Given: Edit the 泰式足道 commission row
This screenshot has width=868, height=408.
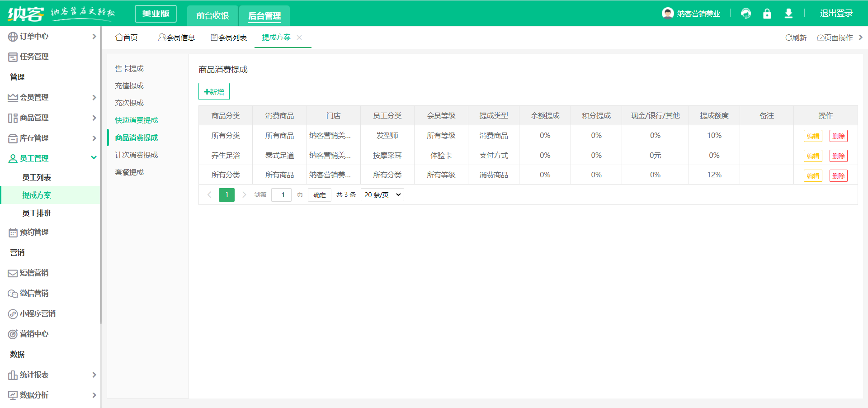Looking at the screenshot, I should (x=813, y=156).
